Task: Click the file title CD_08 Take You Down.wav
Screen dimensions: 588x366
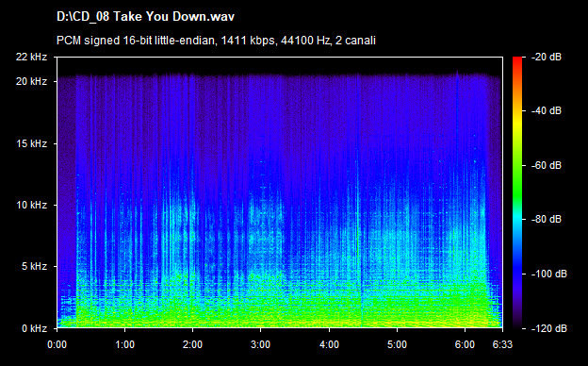Action: pos(145,17)
